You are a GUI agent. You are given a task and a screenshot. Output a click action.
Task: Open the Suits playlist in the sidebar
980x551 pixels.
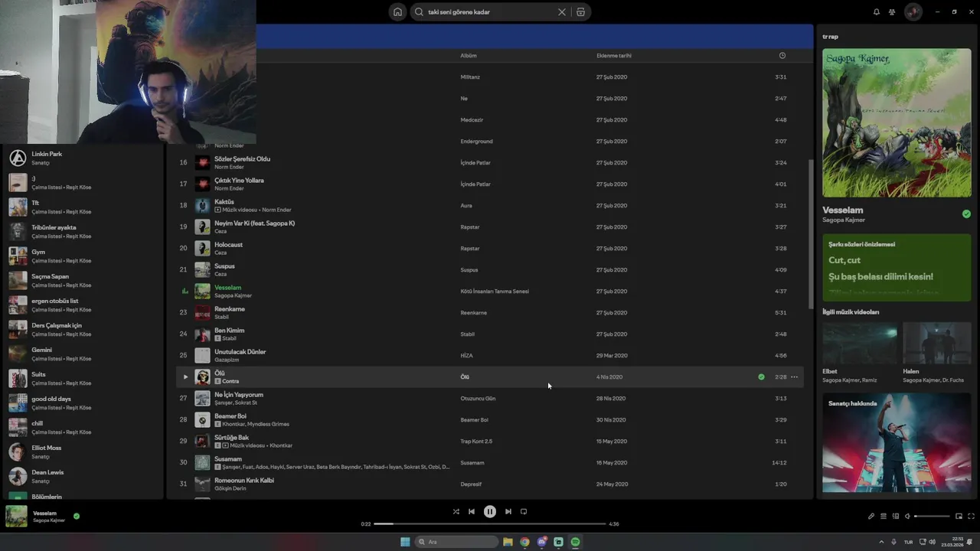coord(81,379)
